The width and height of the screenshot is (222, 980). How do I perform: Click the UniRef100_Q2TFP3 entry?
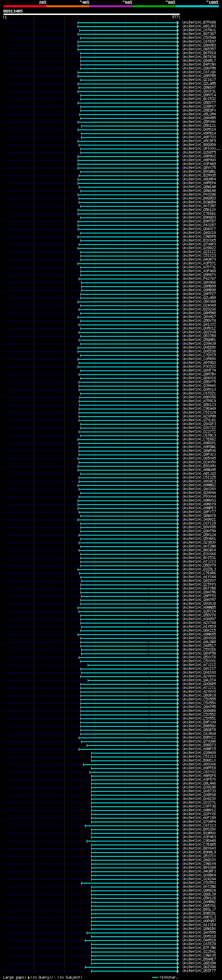click(199, 584)
